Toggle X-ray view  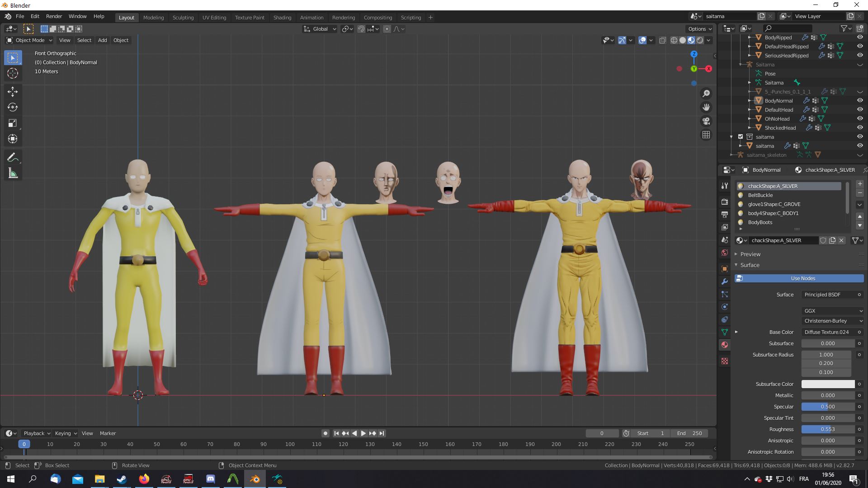662,40
